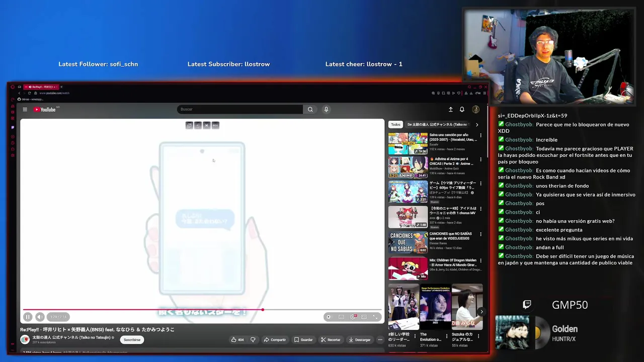Go back in the browser
The height and width of the screenshot is (362, 644).
click(19, 93)
